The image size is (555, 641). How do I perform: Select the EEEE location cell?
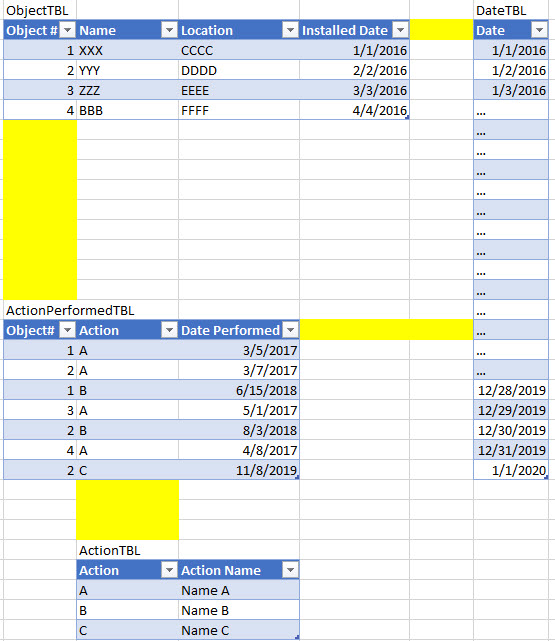coord(239,90)
